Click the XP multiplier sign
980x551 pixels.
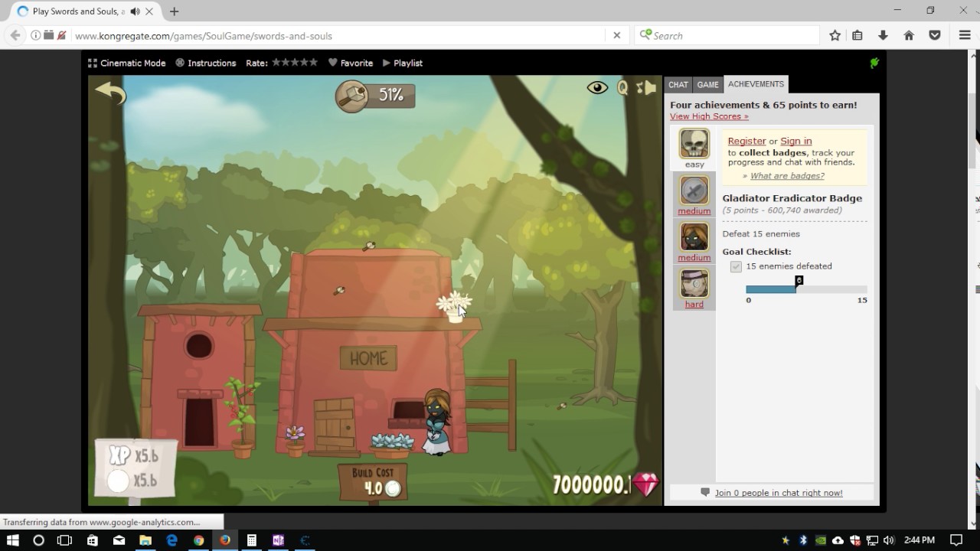(136, 468)
